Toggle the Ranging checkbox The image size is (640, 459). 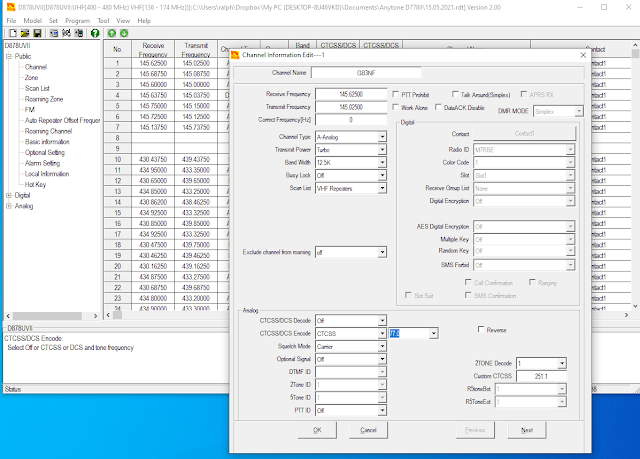pos(532,282)
